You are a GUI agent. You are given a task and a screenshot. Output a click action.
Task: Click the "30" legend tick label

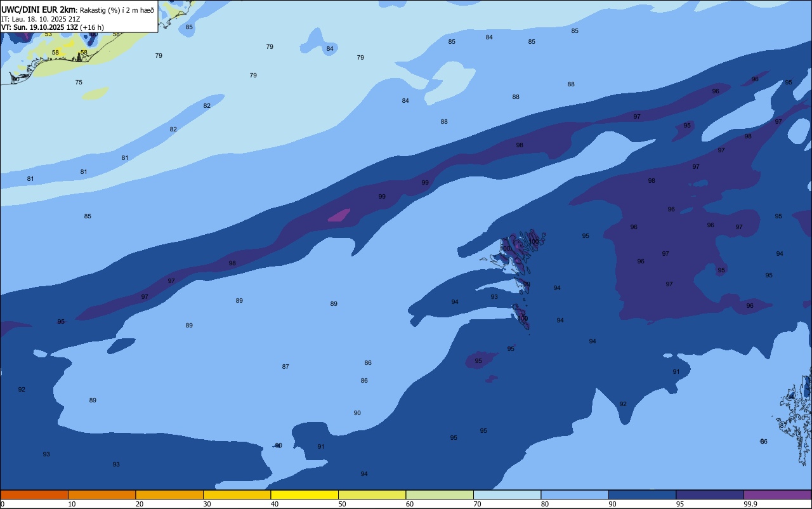point(207,504)
